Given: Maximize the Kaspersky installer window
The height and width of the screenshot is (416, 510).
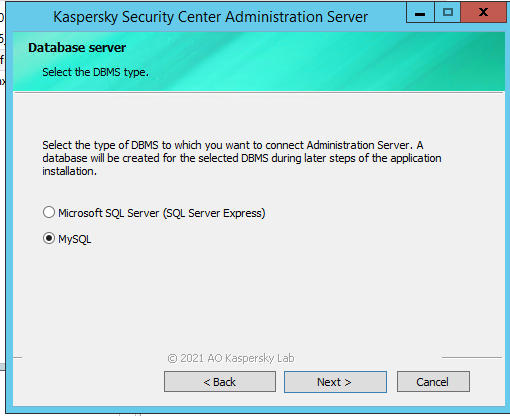Looking at the screenshot, I should point(448,13).
